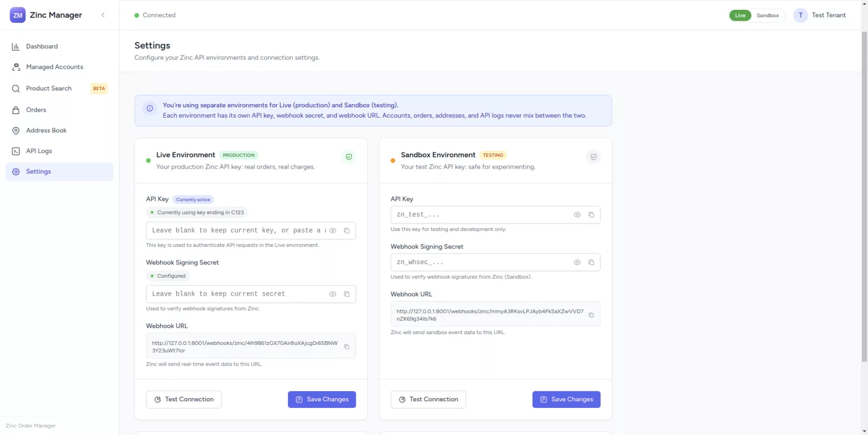Click the Live Environment shield icon
Image resolution: width=868 pixels, height=435 pixels.
coord(349,157)
